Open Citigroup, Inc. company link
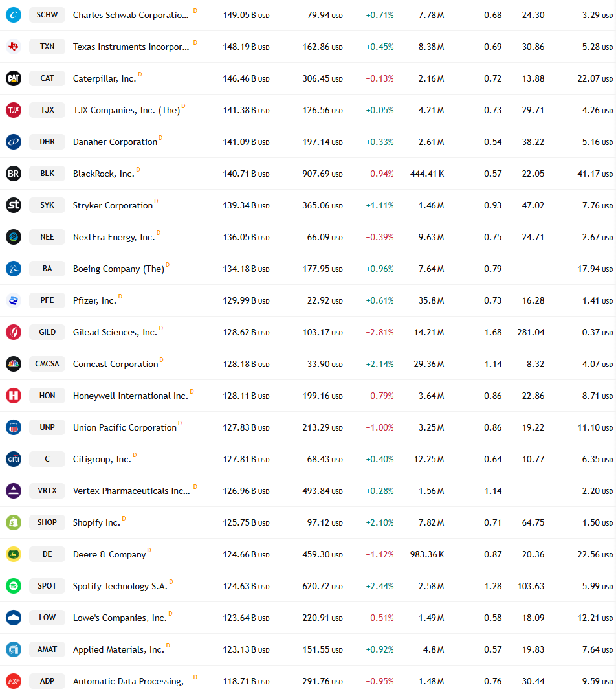This screenshot has height=696, width=616. pos(102,460)
